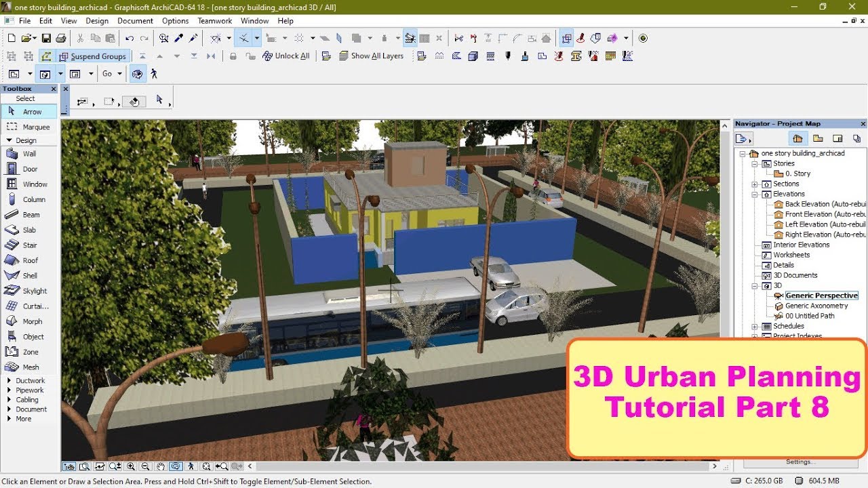This screenshot has height=488, width=868.
Task: Select the Beam tool
Action: pos(30,215)
